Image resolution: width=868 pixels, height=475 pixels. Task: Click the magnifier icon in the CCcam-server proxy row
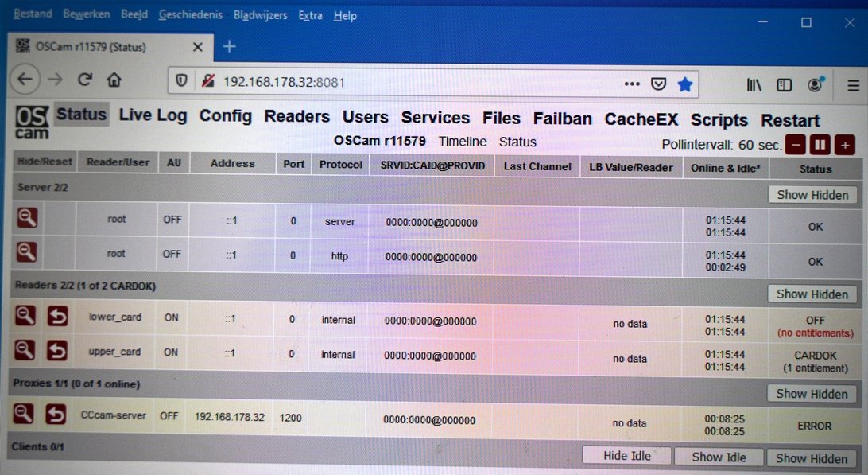[x=23, y=414]
